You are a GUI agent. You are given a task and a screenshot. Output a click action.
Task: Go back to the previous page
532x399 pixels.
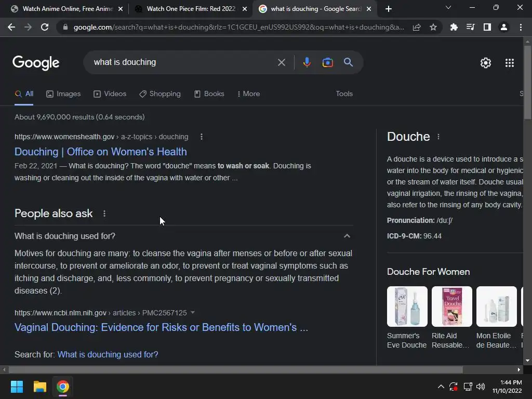pyautogui.click(x=11, y=27)
